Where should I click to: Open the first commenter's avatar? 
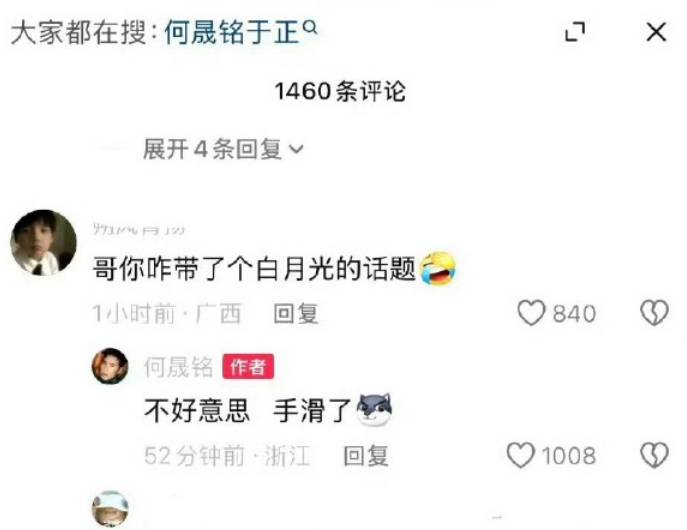pyautogui.click(x=43, y=242)
